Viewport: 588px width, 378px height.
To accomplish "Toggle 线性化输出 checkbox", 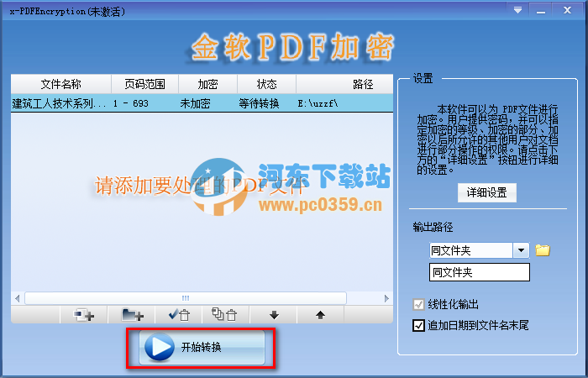I will [x=418, y=304].
